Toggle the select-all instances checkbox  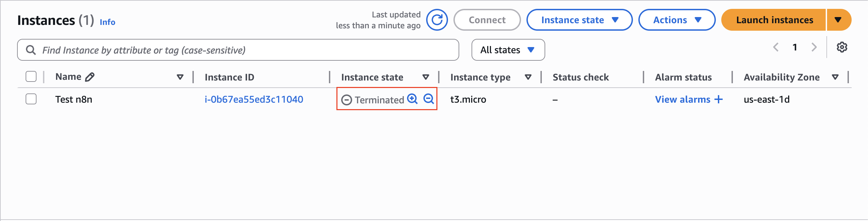[31, 77]
